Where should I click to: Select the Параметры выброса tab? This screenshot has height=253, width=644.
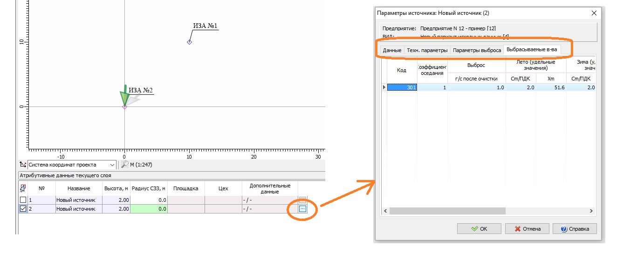coord(477,50)
